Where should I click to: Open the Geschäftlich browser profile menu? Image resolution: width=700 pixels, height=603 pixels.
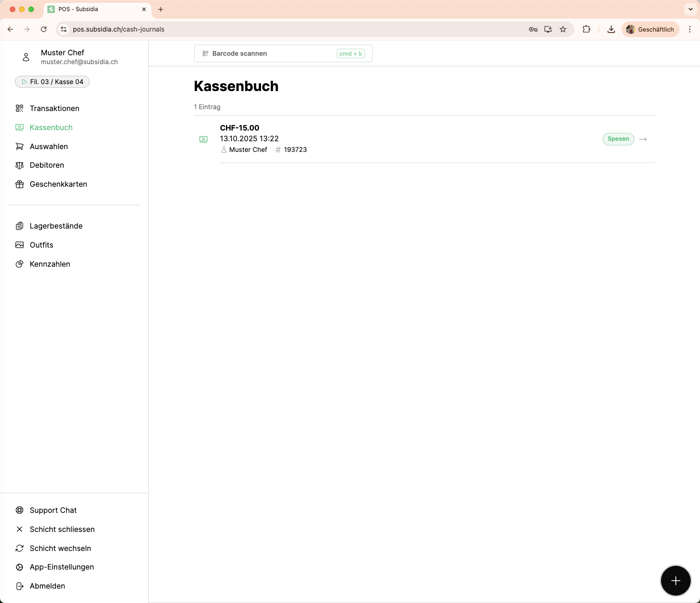(x=650, y=29)
